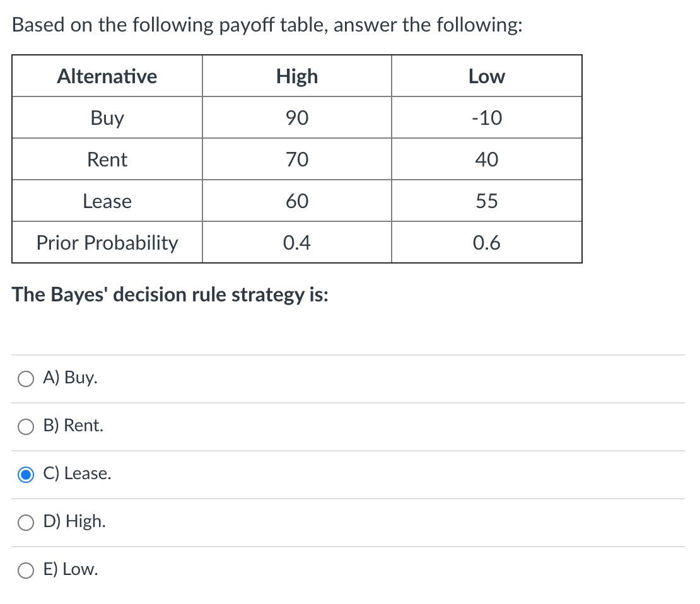Click the Bayes' decision rule strategy heading
The image size is (700, 604).
tap(170, 294)
